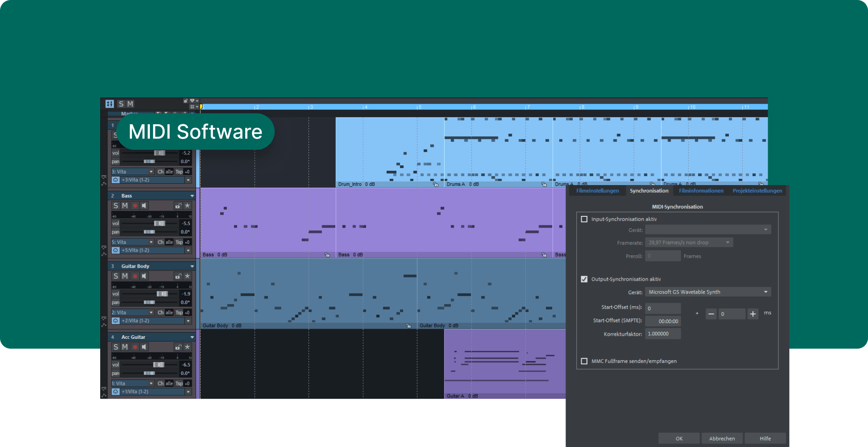Lock the Guitar Body track
The image size is (868, 447).
178,276
